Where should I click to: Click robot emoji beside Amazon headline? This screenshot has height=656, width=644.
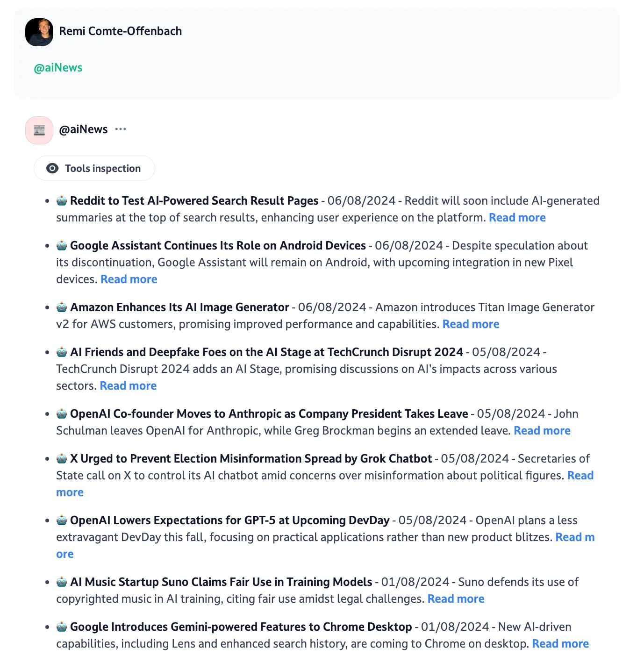[x=62, y=307]
